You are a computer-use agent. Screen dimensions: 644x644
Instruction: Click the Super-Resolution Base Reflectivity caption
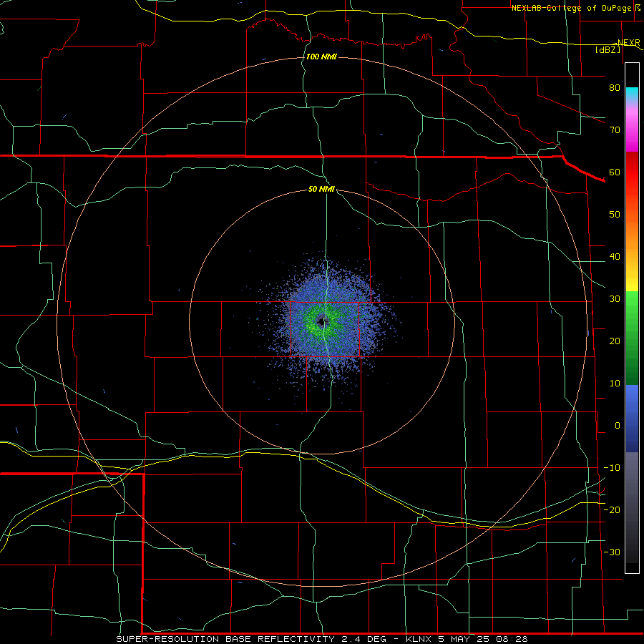(x=225, y=639)
